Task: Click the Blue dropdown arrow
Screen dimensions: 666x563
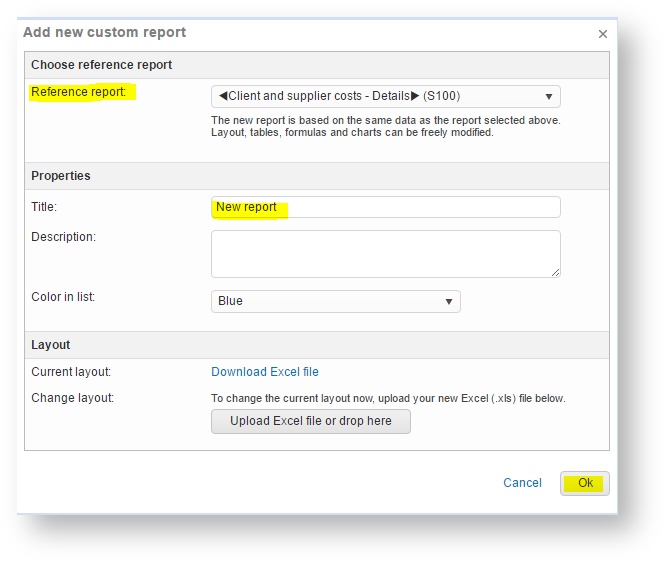Action: [x=449, y=301]
